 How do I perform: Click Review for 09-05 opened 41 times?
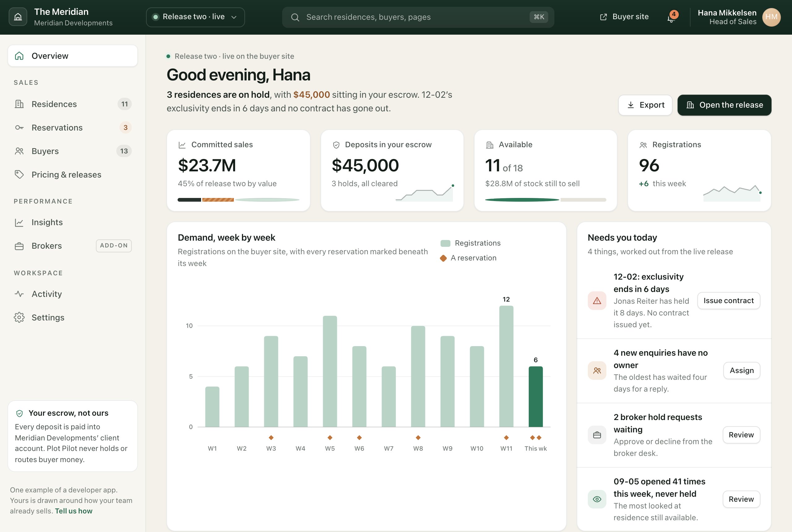coord(741,499)
